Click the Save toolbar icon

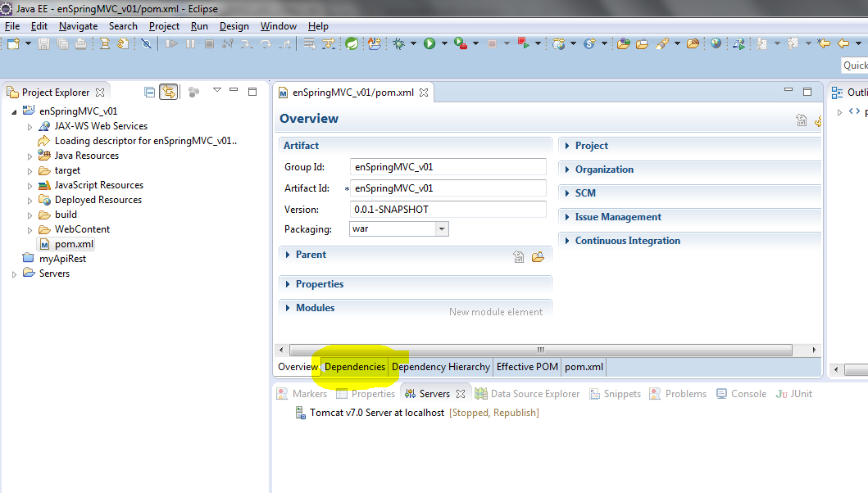pyautogui.click(x=43, y=43)
